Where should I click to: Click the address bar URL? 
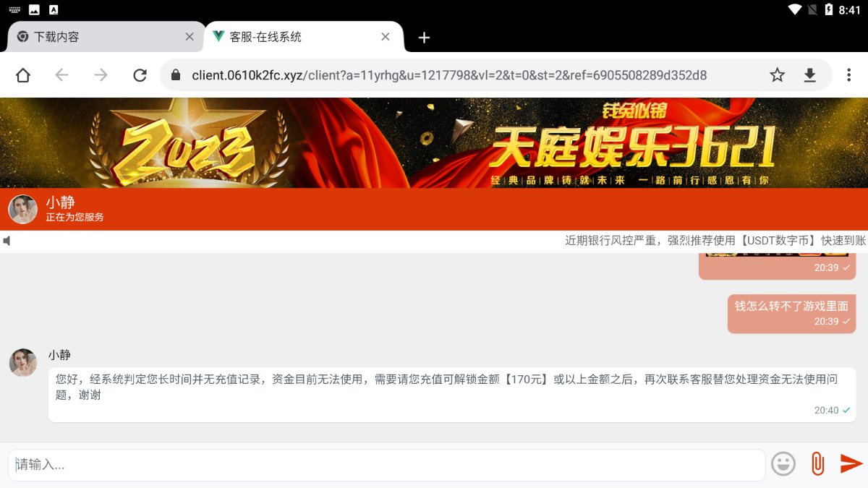click(x=448, y=75)
